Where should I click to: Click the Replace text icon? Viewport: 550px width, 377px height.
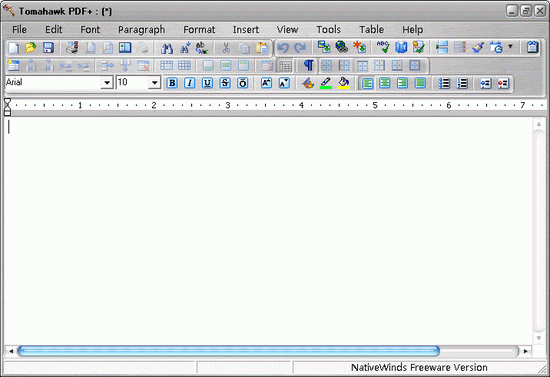(201, 48)
